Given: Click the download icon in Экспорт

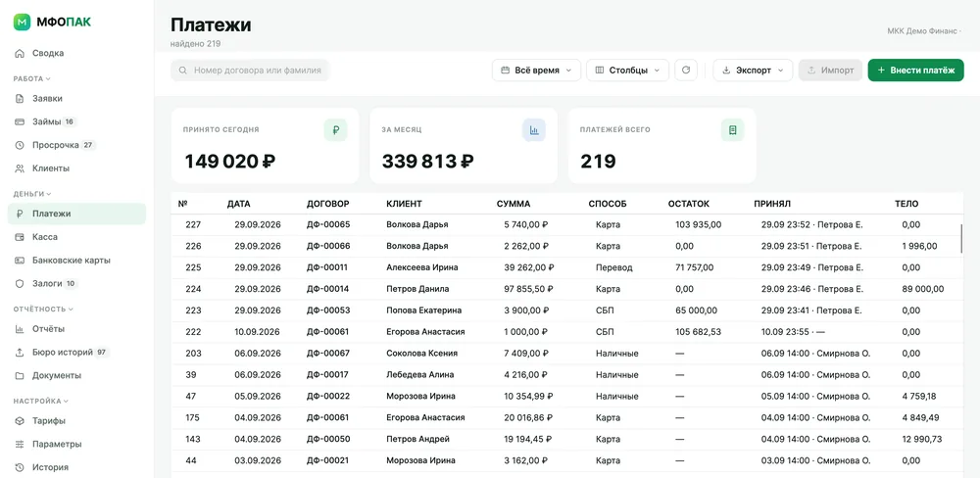Looking at the screenshot, I should tap(726, 71).
